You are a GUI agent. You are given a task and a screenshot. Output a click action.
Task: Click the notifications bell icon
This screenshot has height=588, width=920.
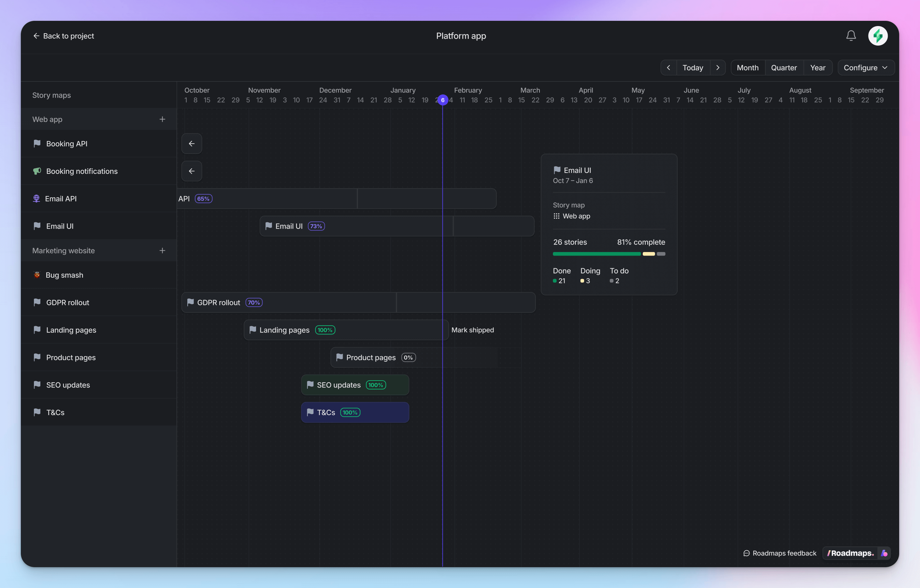pyautogui.click(x=851, y=36)
